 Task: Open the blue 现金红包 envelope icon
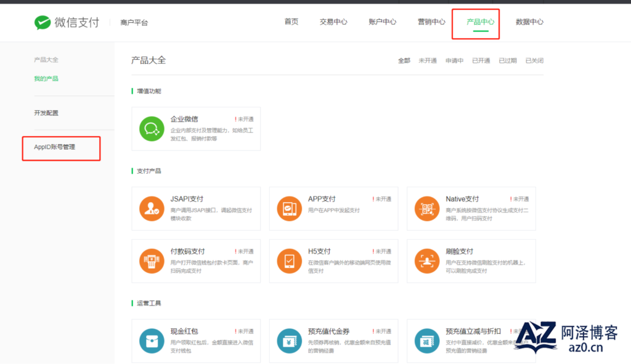coord(152,341)
